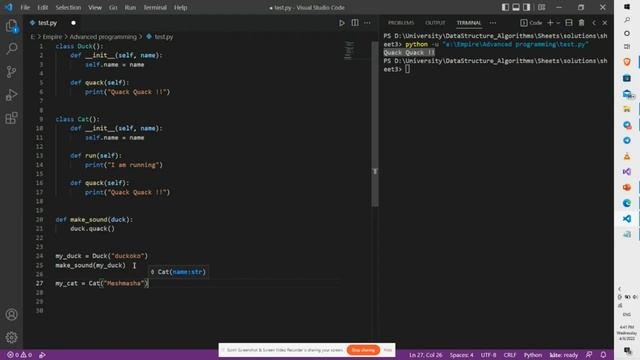Open the File menu
The image size is (640, 360).
click(x=25, y=7)
